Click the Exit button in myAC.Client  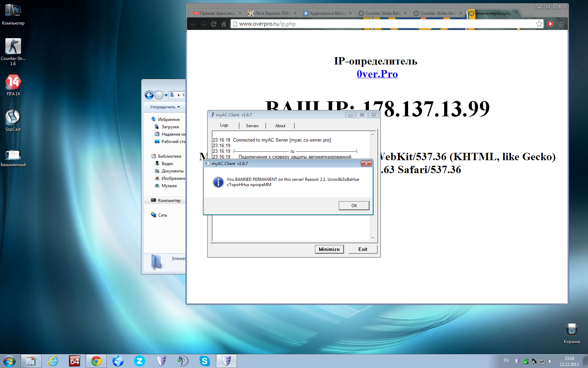pos(363,249)
